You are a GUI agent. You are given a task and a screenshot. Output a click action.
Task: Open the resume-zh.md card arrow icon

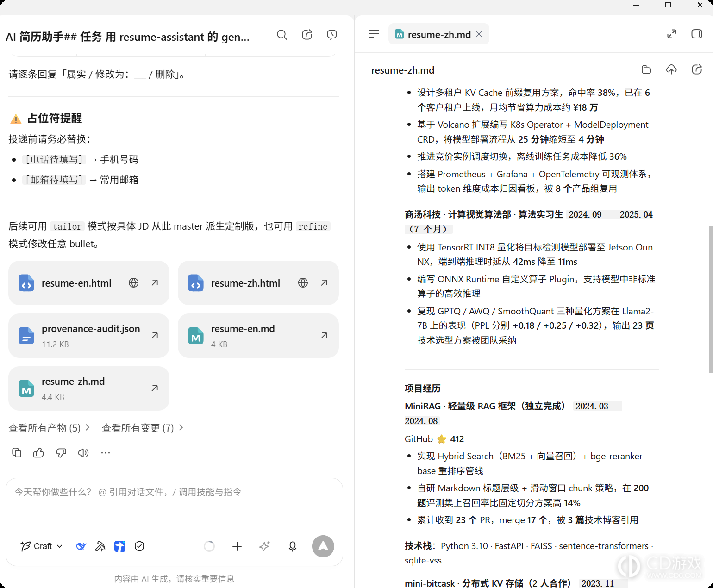click(x=155, y=388)
